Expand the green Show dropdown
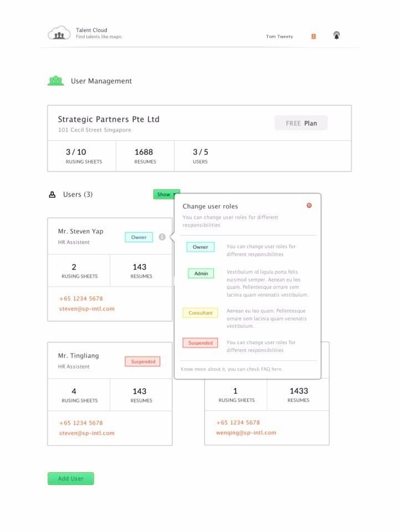Screen dimensions: 399x532 point(166,195)
